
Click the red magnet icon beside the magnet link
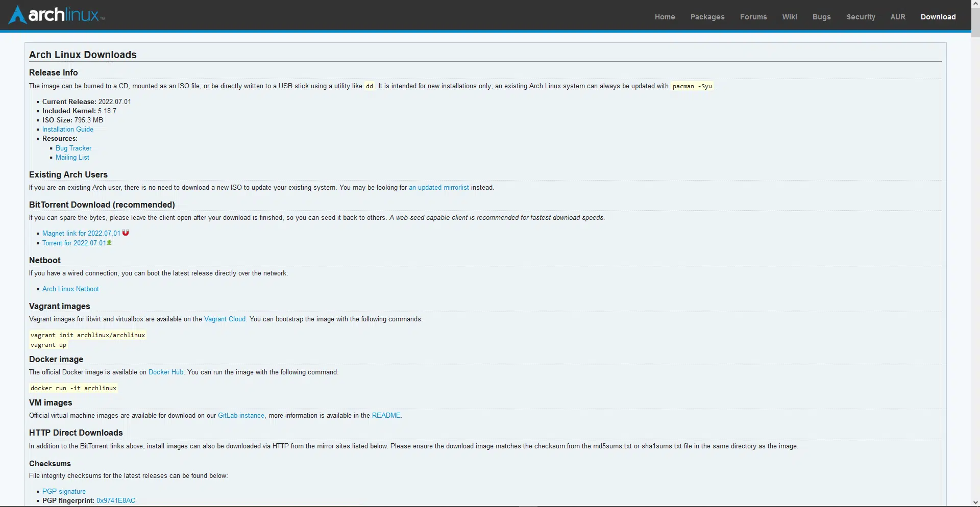tap(126, 233)
